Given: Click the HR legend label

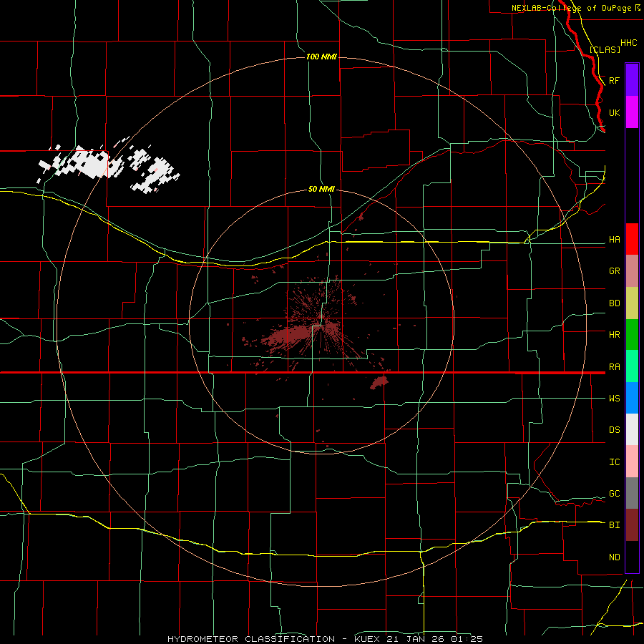Looking at the screenshot, I should (614, 335).
